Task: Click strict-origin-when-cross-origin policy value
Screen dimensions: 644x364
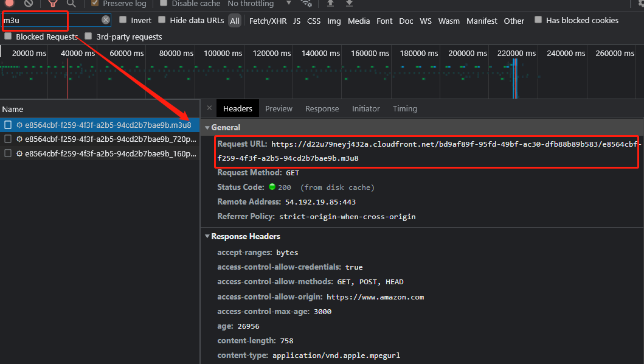Action: pyautogui.click(x=347, y=217)
